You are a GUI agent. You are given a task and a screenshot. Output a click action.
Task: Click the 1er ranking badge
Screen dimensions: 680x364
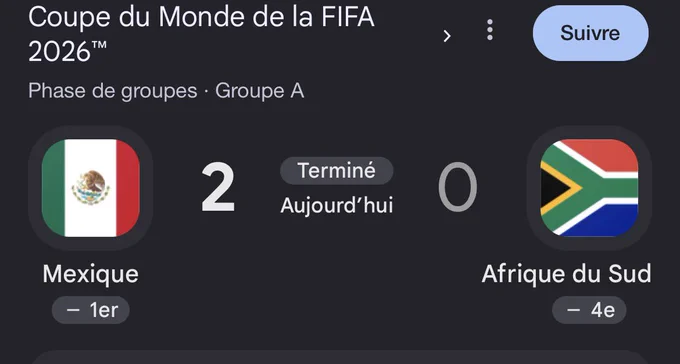(91, 310)
